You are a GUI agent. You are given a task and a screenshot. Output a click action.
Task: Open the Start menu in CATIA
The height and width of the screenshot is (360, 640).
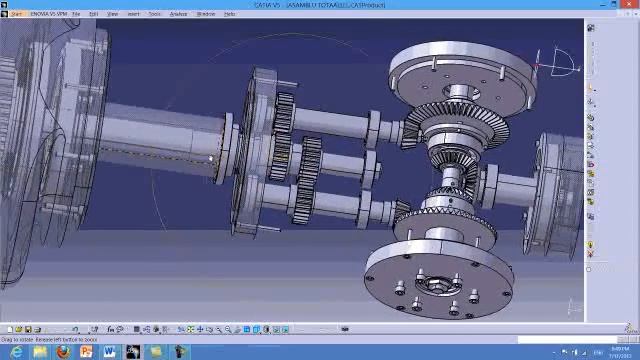pyautogui.click(x=16, y=14)
